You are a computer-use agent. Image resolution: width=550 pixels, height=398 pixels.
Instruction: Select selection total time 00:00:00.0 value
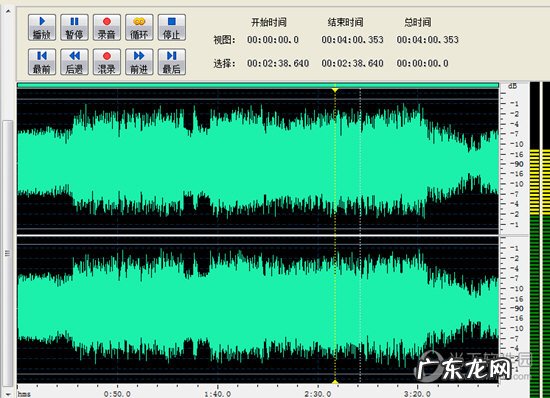click(422, 63)
